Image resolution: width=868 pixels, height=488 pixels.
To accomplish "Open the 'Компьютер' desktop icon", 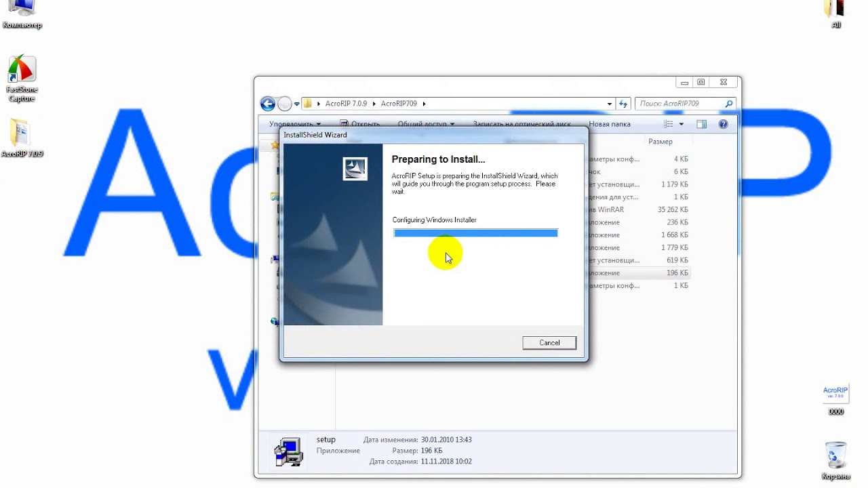I will [22, 15].
